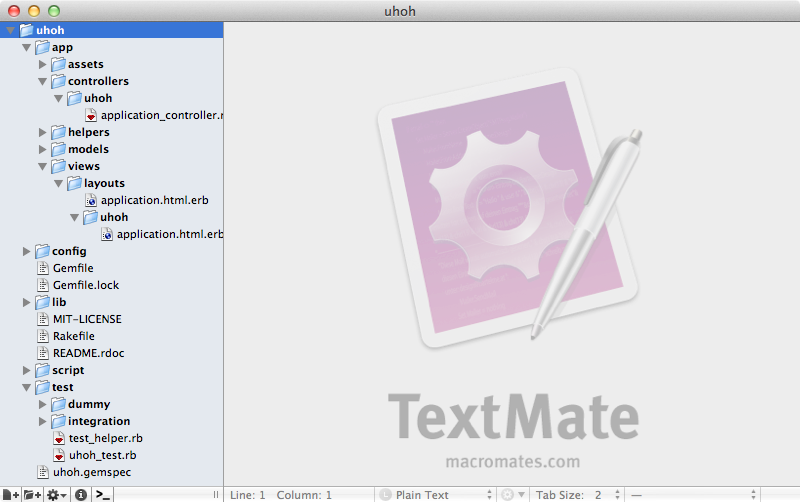Viewport: 800px width, 502px height.
Task: Click the Ruby file icon beside application_controller
Action: click(91, 115)
